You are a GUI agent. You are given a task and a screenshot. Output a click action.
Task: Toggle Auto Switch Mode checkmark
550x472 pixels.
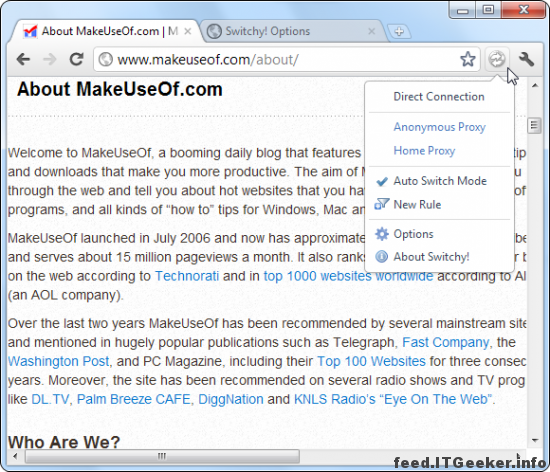pos(382,181)
